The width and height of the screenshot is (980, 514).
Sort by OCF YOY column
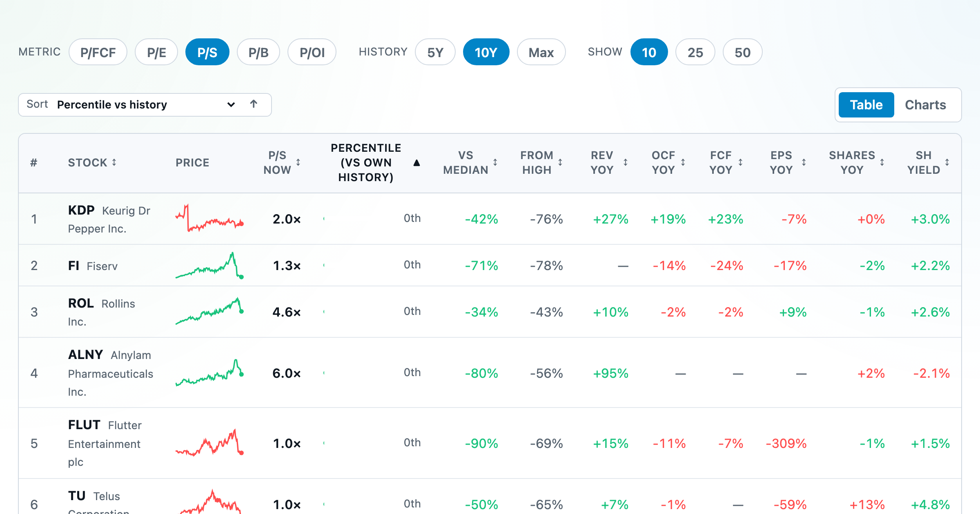click(x=668, y=162)
